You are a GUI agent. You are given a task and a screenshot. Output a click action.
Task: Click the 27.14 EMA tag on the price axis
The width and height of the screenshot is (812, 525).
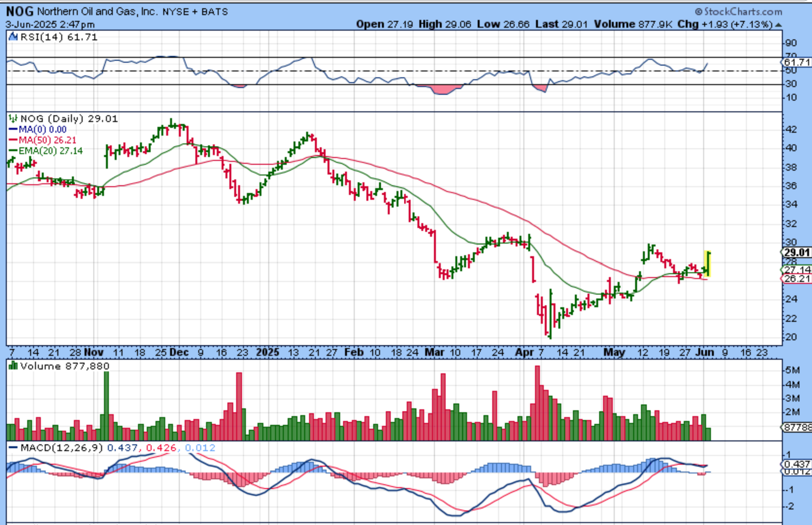click(797, 269)
